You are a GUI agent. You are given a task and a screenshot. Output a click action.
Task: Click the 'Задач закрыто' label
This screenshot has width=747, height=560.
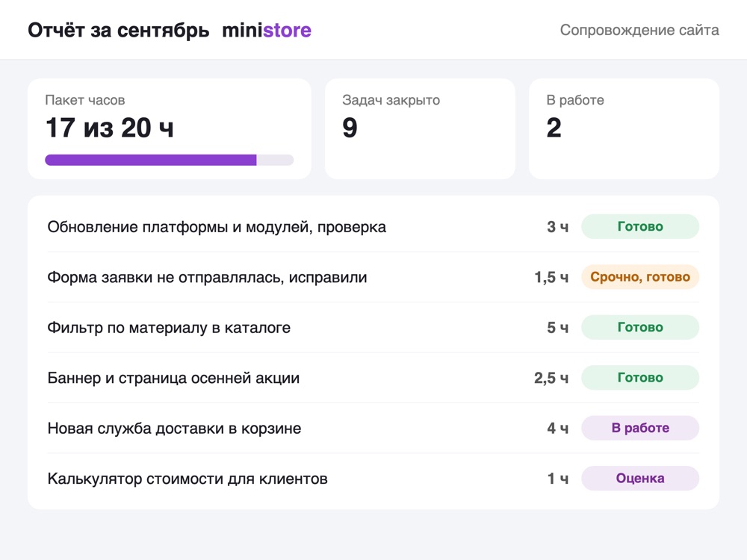click(x=391, y=100)
